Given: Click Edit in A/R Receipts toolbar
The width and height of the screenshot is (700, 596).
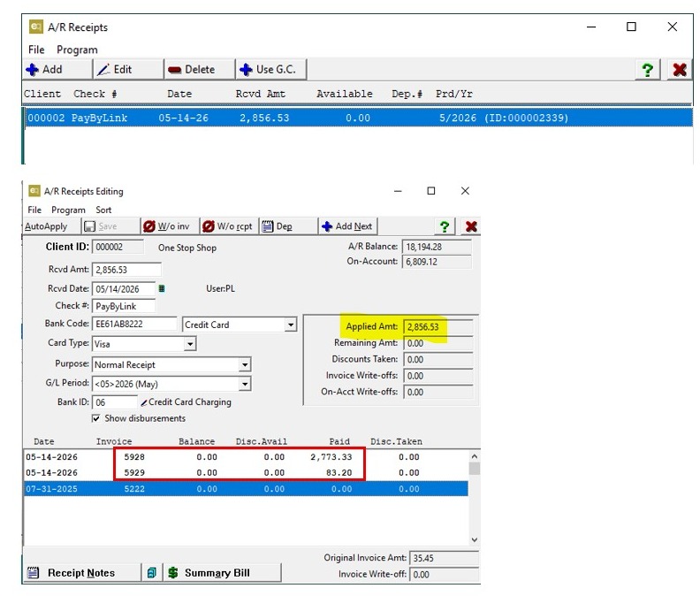Looking at the screenshot, I should pyautogui.click(x=128, y=70).
